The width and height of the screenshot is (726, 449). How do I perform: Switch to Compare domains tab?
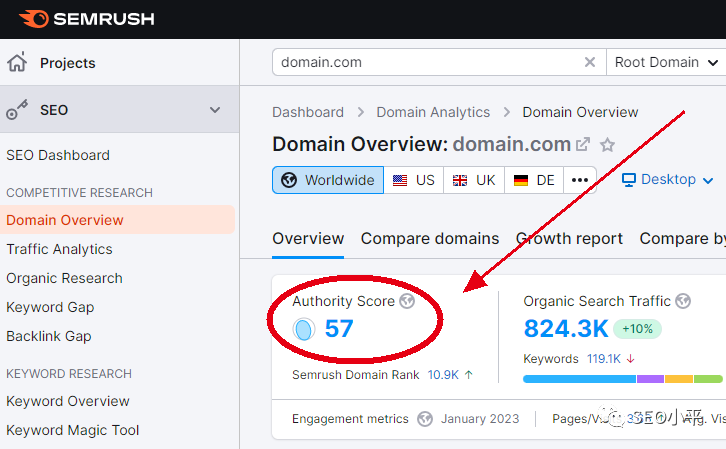[430, 239]
